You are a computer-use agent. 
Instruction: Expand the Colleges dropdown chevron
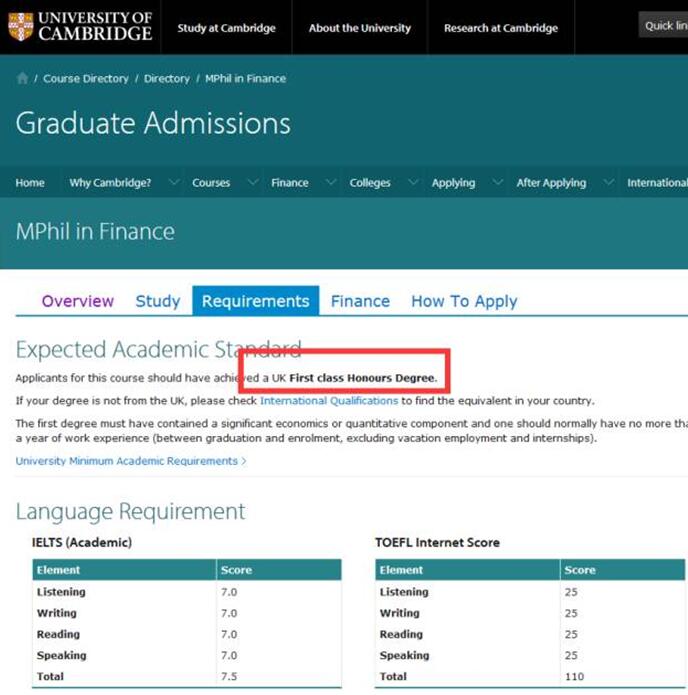point(413,182)
